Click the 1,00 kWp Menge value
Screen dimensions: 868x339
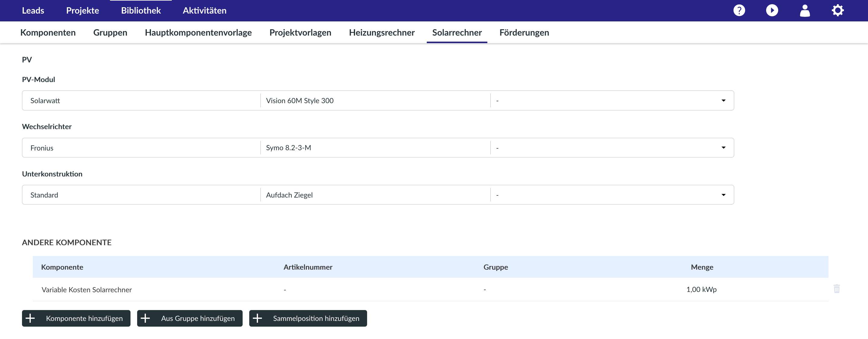tap(701, 290)
